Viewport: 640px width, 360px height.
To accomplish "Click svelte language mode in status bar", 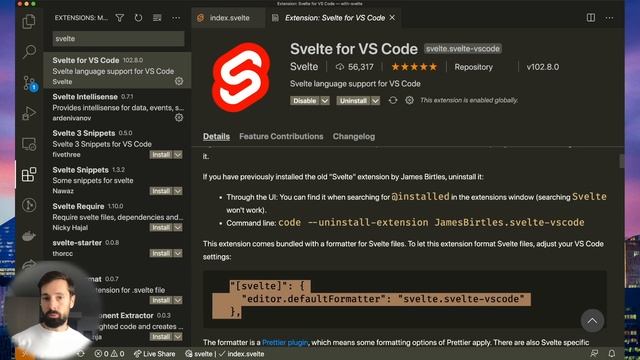I will 199,354.
